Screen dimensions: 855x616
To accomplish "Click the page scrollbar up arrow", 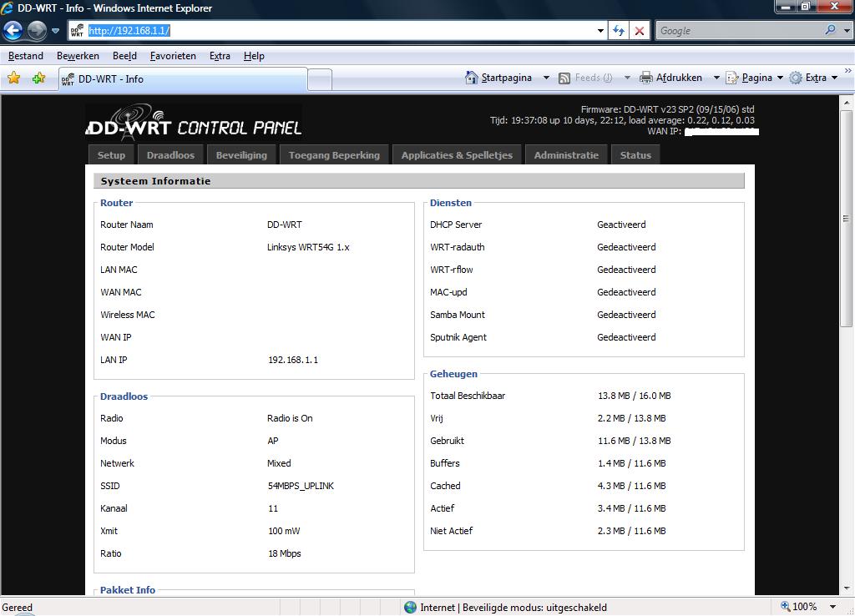I will tap(847, 102).
